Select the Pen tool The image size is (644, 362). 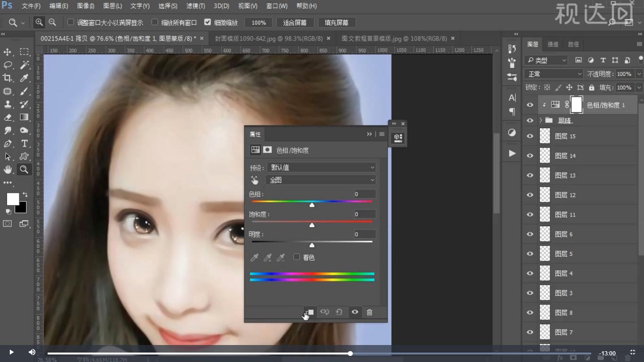click(x=8, y=144)
